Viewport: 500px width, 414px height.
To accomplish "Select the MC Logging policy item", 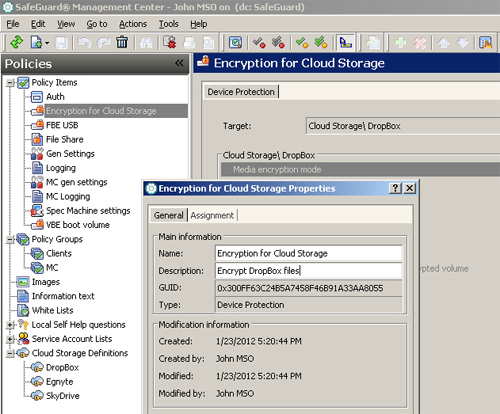I will pos(68,197).
